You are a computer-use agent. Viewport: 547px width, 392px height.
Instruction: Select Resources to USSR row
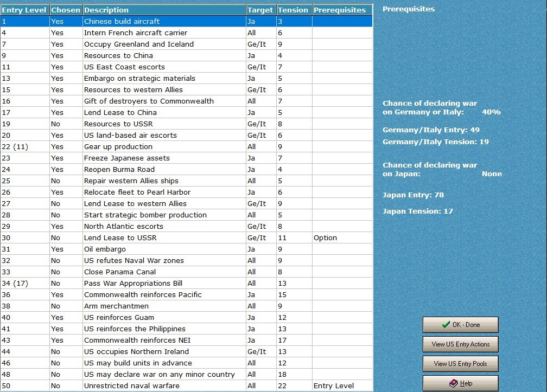tap(186, 124)
